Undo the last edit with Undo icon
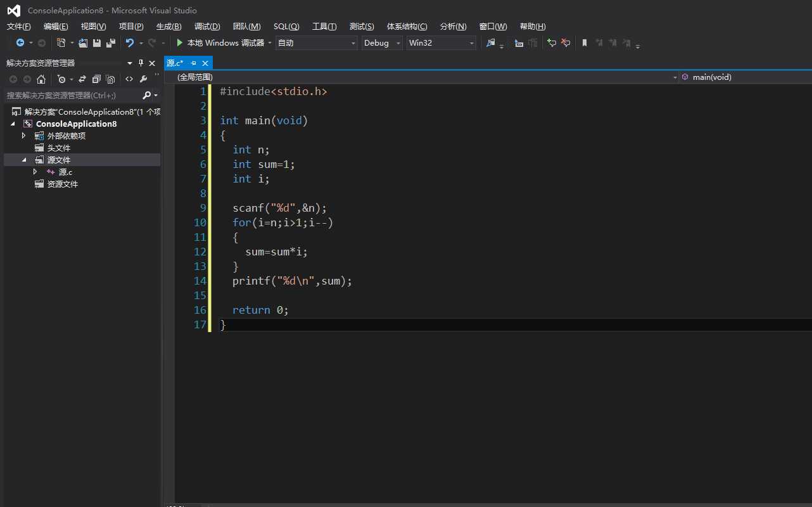Screen dimensions: 812x507 point(130,43)
